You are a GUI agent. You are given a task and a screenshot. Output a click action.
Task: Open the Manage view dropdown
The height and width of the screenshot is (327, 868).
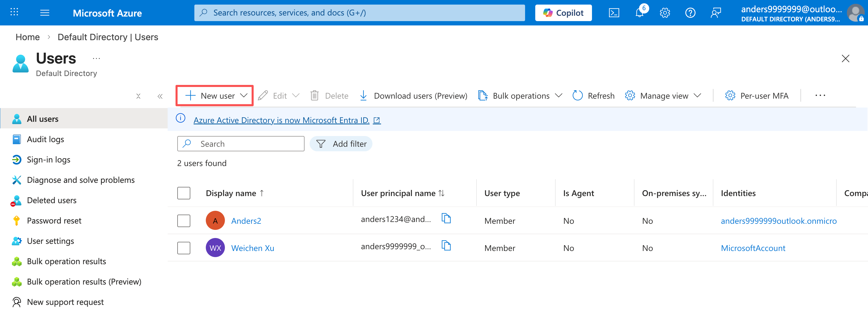pyautogui.click(x=697, y=95)
